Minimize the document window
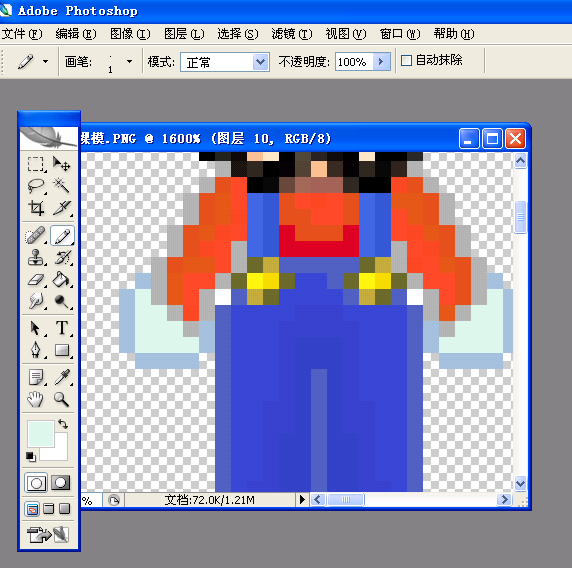This screenshot has height=568, width=572. pyautogui.click(x=469, y=139)
